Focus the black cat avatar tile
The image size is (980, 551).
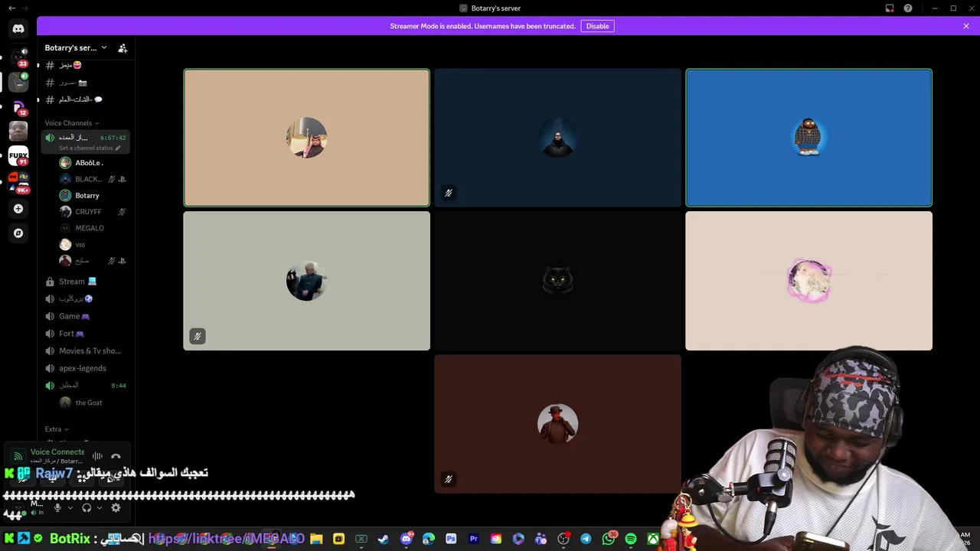557,281
